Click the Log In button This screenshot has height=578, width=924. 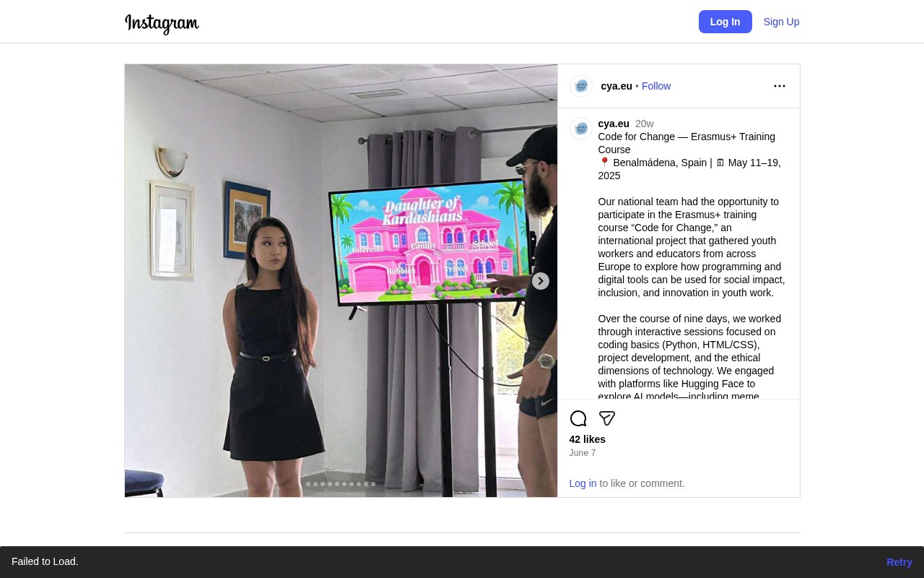pos(725,22)
